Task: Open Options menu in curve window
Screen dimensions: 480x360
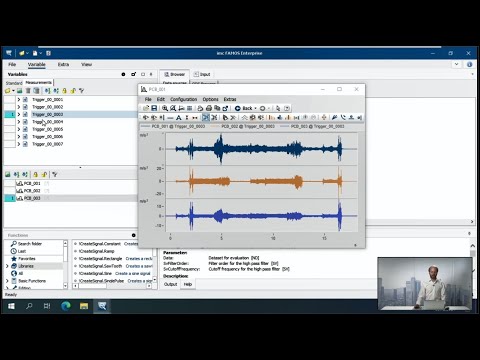Action: pyautogui.click(x=210, y=99)
